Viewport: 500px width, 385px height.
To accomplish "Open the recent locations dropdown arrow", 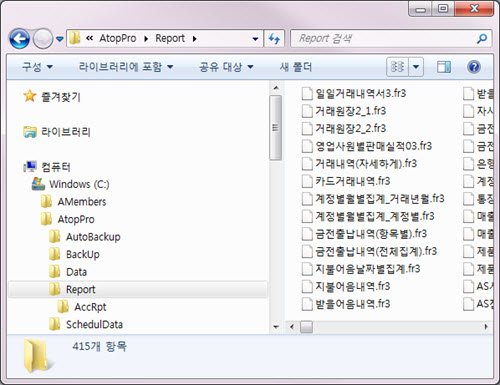I will [x=60, y=39].
